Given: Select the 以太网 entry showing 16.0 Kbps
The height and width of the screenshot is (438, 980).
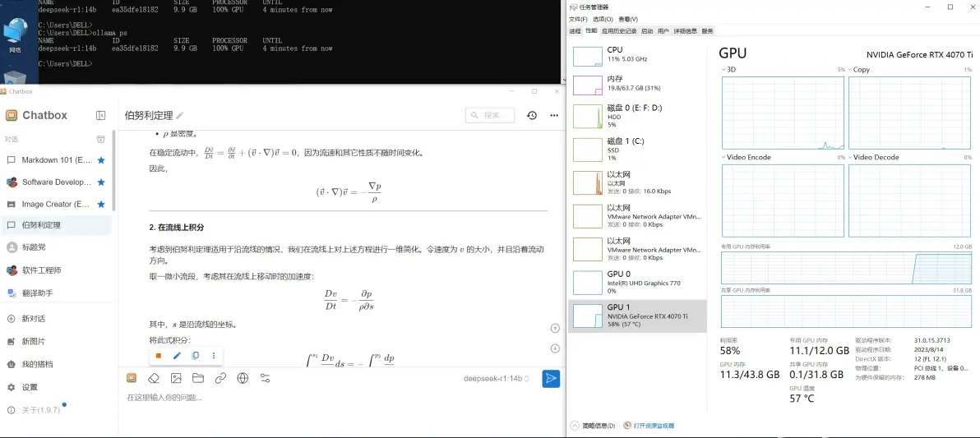Looking at the screenshot, I should click(x=637, y=182).
